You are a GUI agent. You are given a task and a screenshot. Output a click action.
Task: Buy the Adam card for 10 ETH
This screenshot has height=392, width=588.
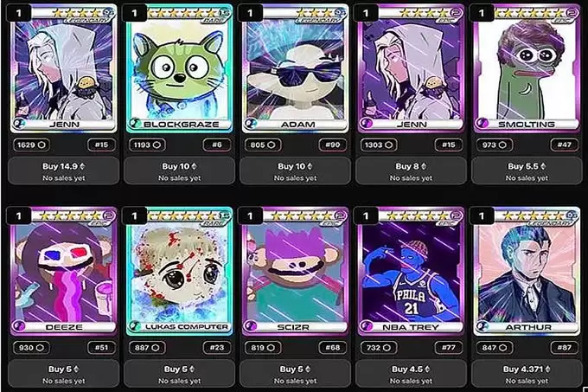pos(295,171)
